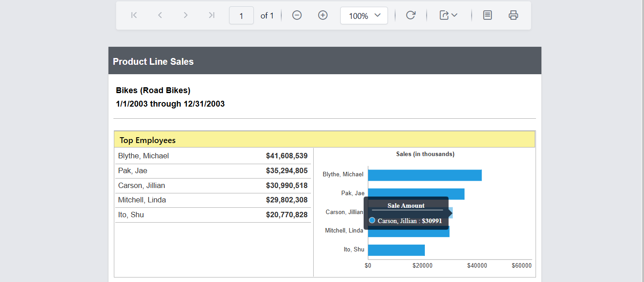The image size is (644, 282).
Task: Go to previous page
Action: [160, 15]
